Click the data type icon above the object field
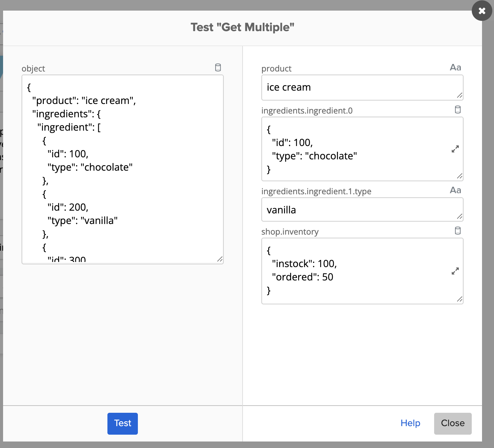The width and height of the screenshot is (494, 448). click(218, 67)
